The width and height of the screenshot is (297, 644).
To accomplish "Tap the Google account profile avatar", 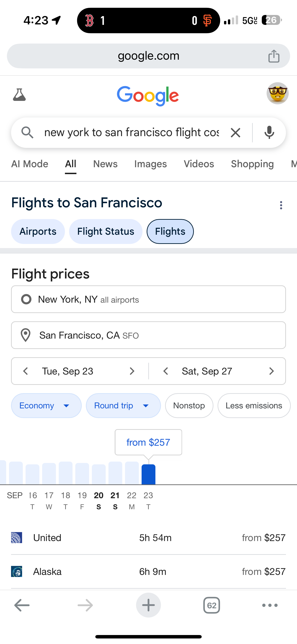I will [277, 93].
